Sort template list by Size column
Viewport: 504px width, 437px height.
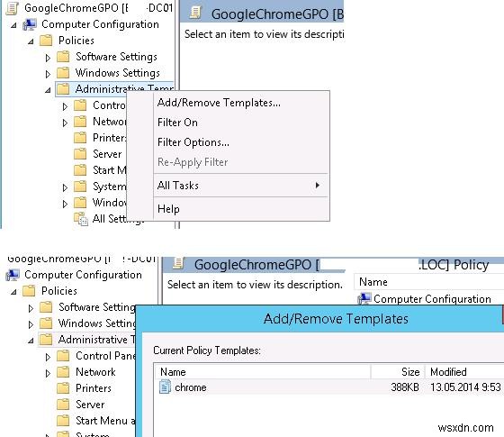coord(398,371)
